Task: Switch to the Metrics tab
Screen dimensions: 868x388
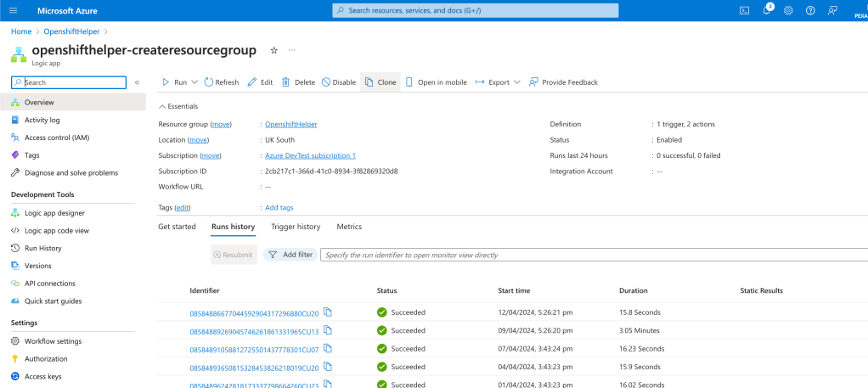Action: [x=349, y=227]
